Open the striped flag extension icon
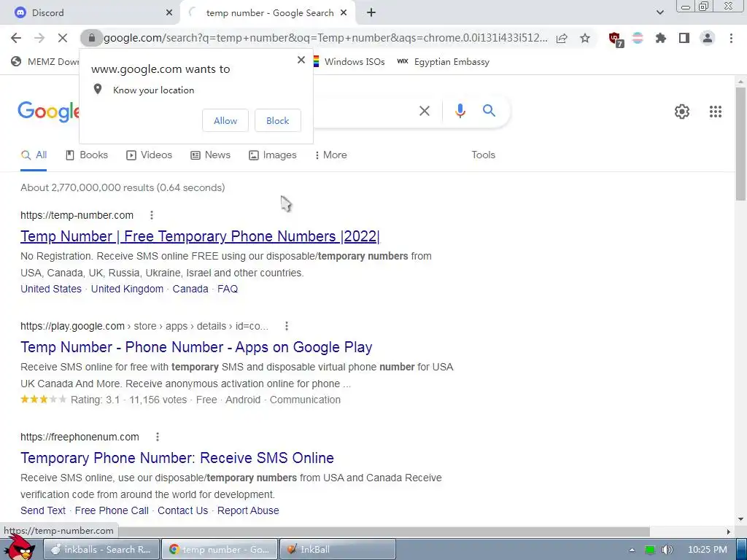This screenshot has height=560, width=747. click(638, 38)
